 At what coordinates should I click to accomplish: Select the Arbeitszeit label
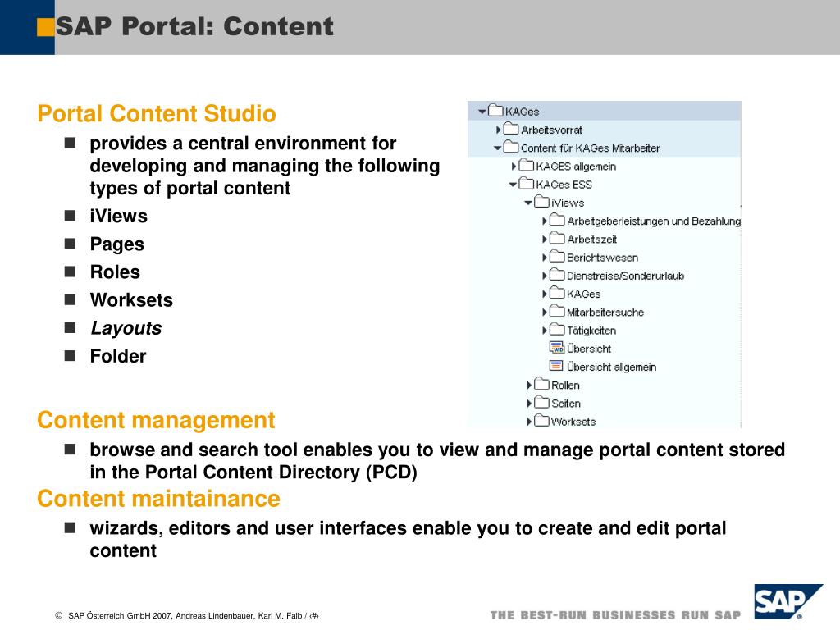tap(592, 239)
